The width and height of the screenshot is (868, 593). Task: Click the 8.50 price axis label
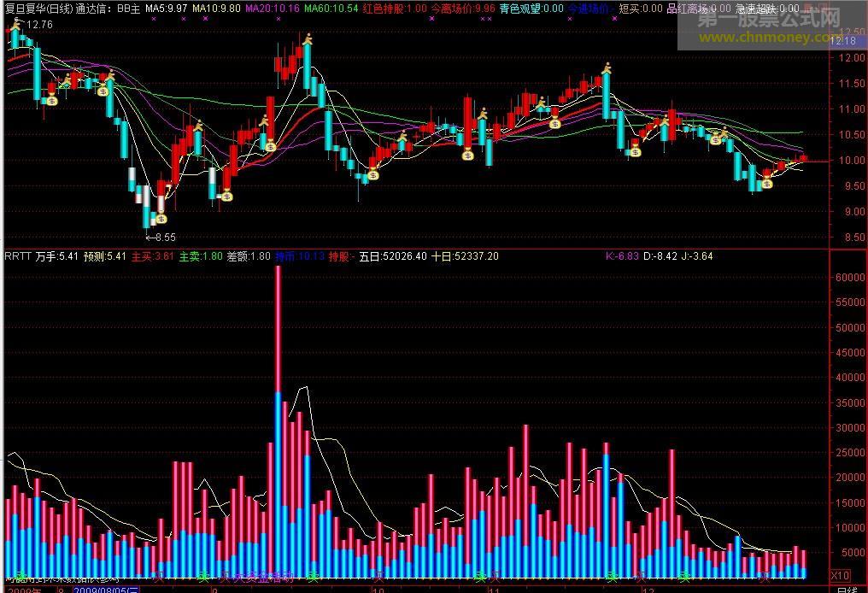pyautogui.click(x=854, y=238)
